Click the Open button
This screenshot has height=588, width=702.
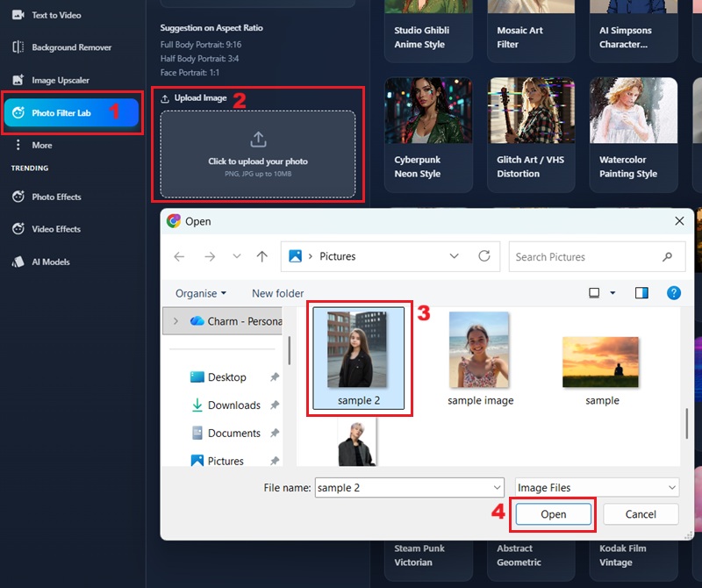pyautogui.click(x=553, y=514)
